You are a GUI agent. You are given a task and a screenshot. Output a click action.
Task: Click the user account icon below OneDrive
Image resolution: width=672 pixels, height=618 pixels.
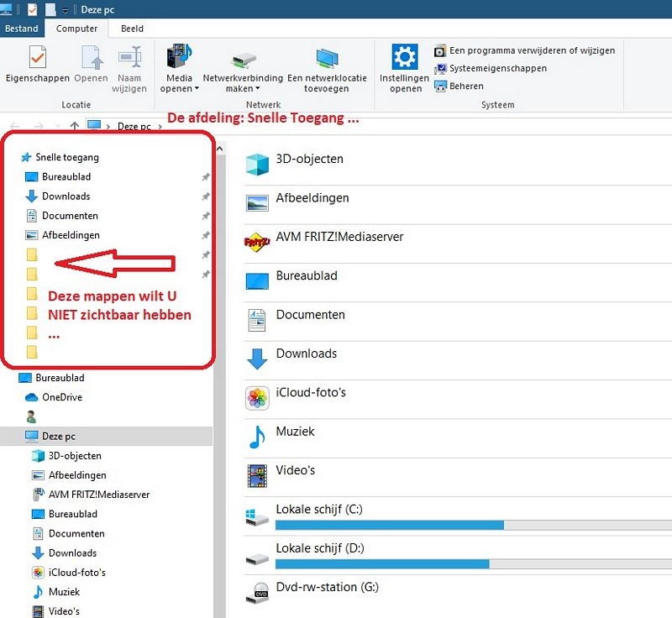31,416
